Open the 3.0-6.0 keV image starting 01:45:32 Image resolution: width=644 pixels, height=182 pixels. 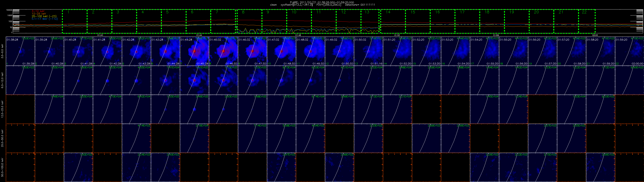pos(223,51)
